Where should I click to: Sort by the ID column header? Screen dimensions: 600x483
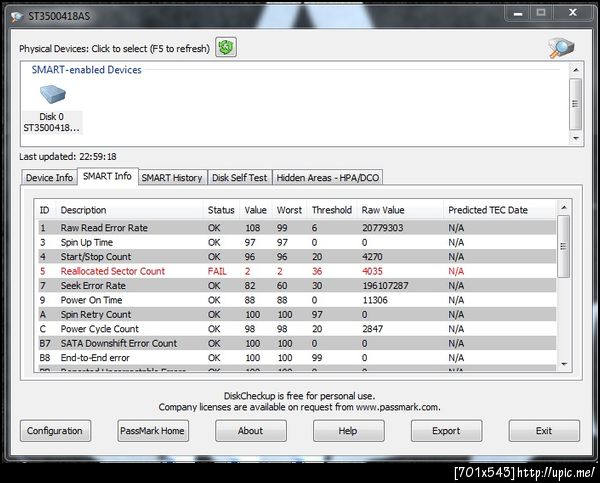point(45,210)
